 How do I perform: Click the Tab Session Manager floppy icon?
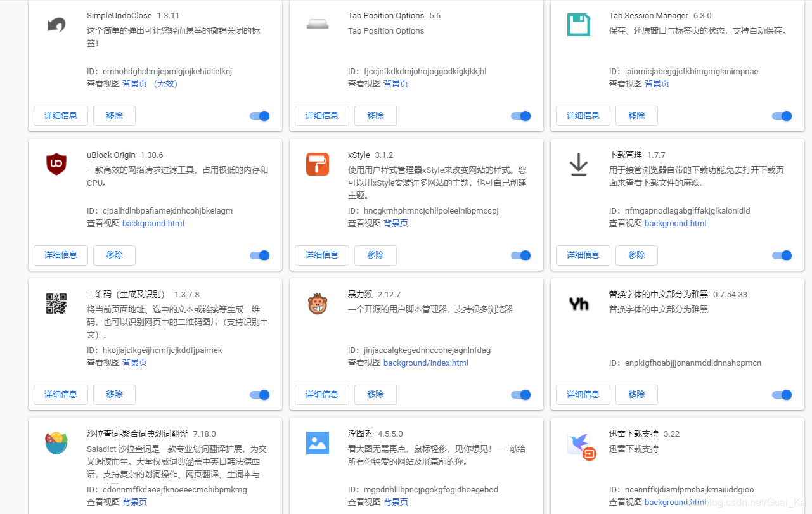point(579,25)
